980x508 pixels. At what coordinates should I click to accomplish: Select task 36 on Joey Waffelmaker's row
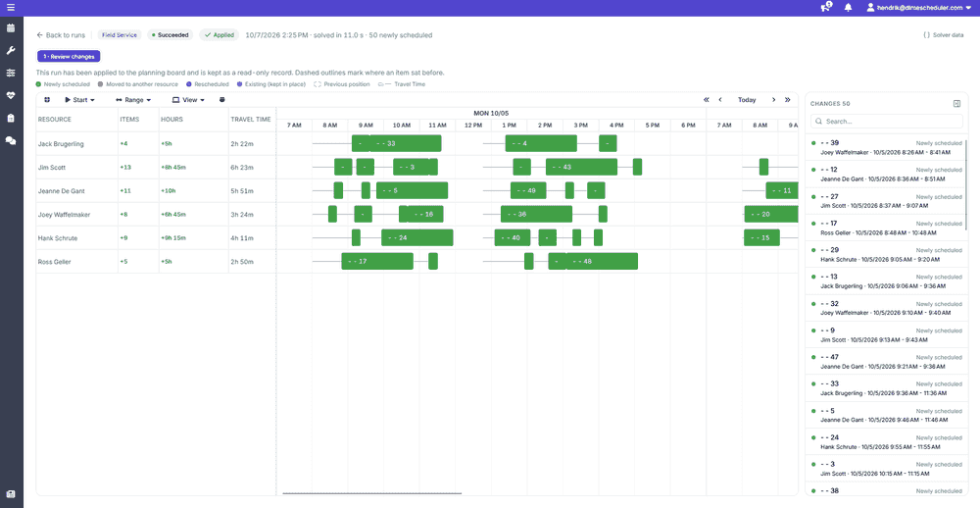[536, 215]
